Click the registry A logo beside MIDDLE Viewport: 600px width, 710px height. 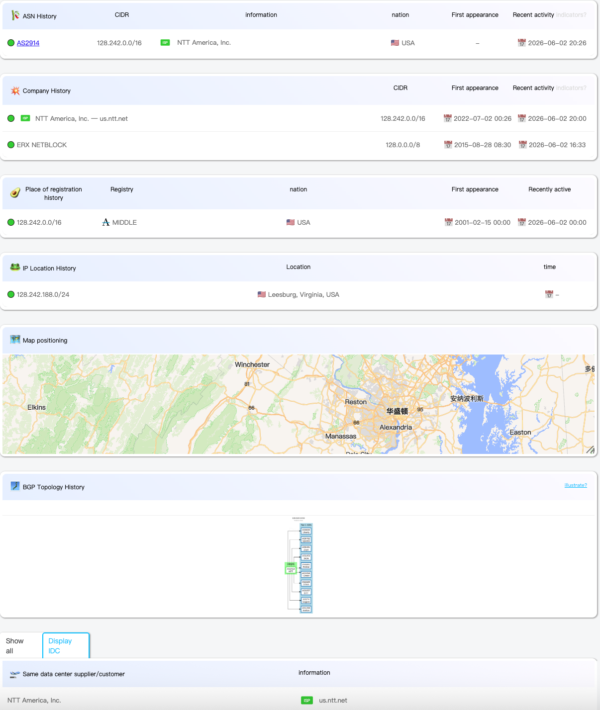coord(106,222)
